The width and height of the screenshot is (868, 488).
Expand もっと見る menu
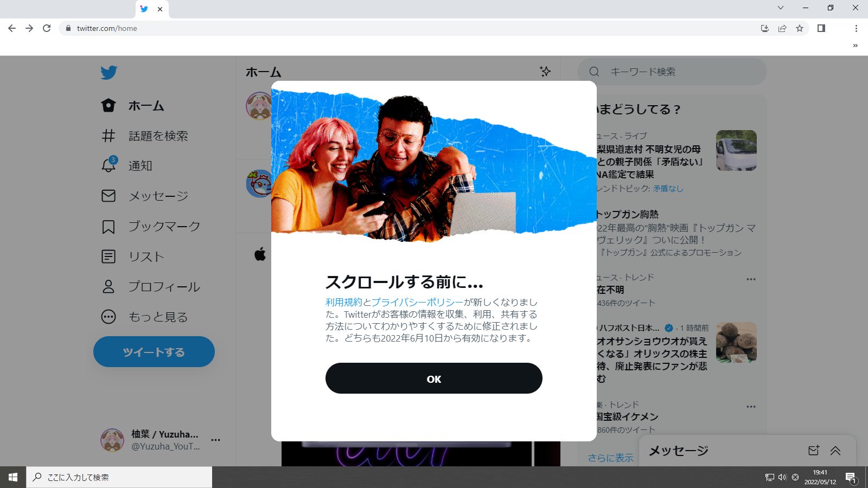click(x=145, y=317)
